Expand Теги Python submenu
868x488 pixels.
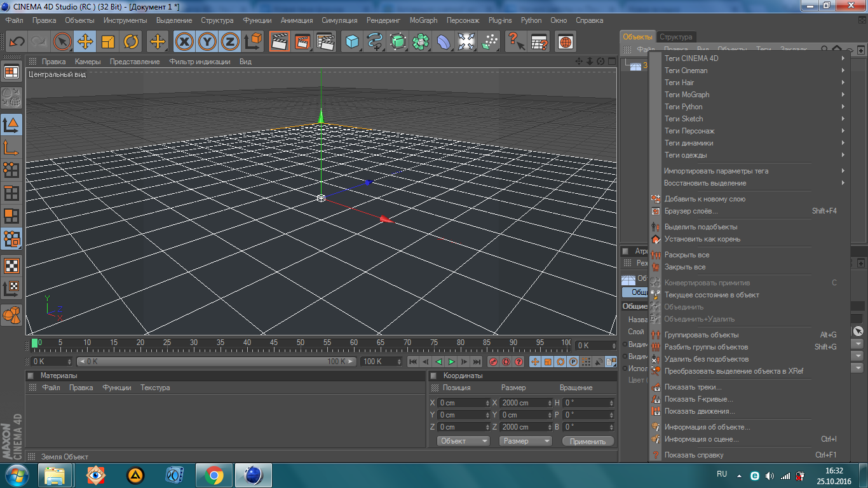click(750, 107)
